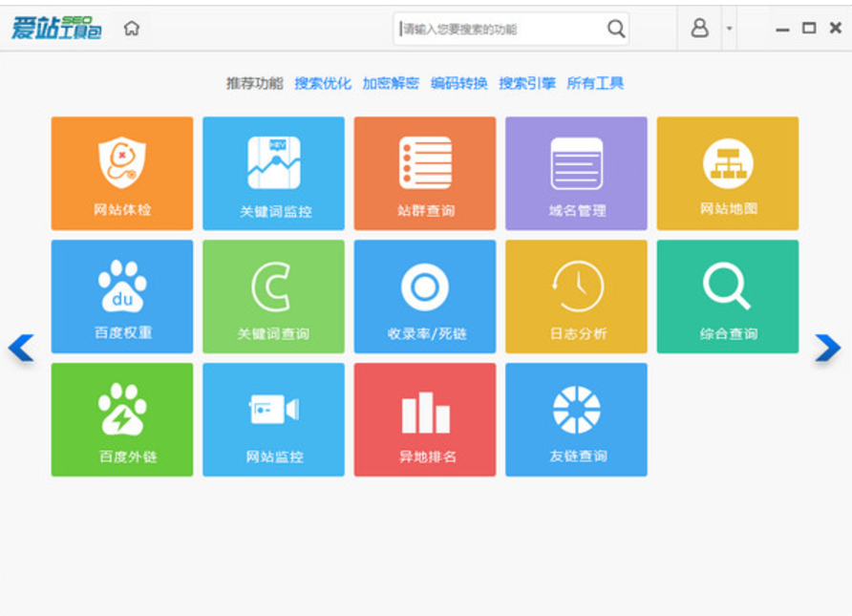Launch the 关键词监控 keyword monitoring tool
Viewport: 852px width, 616px height.
click(273, 172)
